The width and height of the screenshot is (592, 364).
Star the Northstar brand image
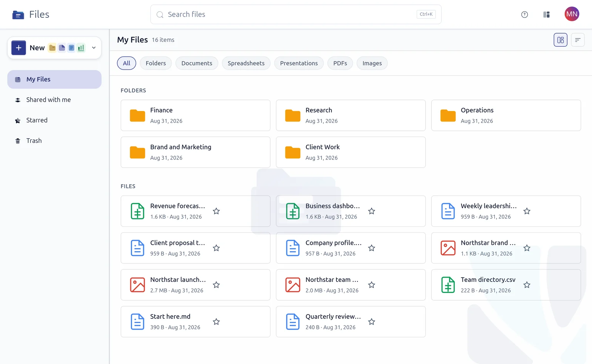[x=527, y=248]
